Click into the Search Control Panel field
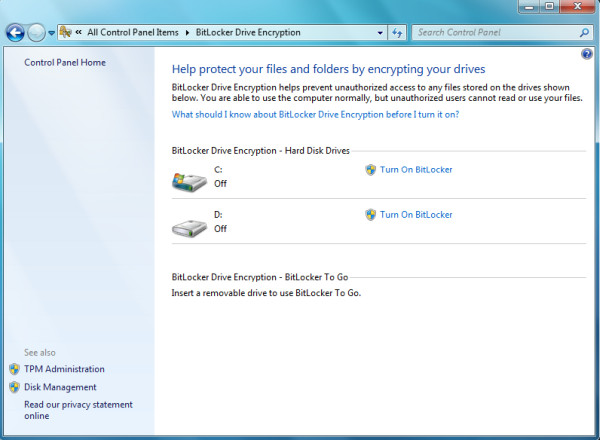Screen dimensions: 600x440 click(497, 33)
